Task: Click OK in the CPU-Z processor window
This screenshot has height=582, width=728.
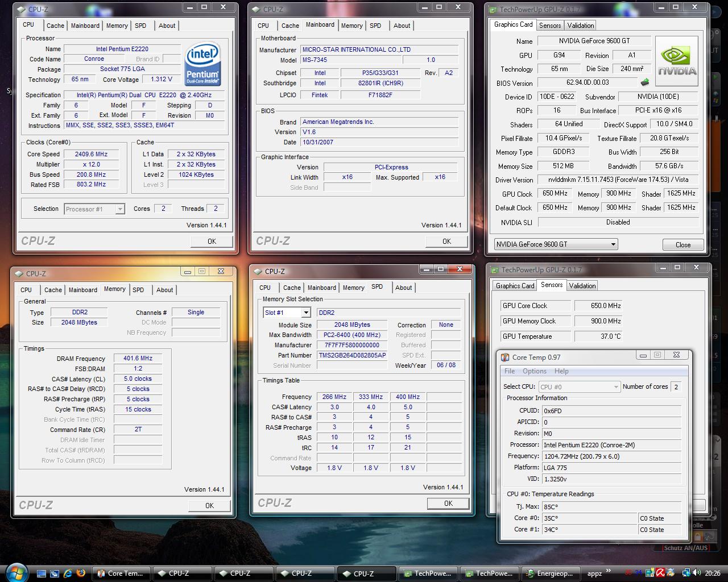Action: pos(212,241)
